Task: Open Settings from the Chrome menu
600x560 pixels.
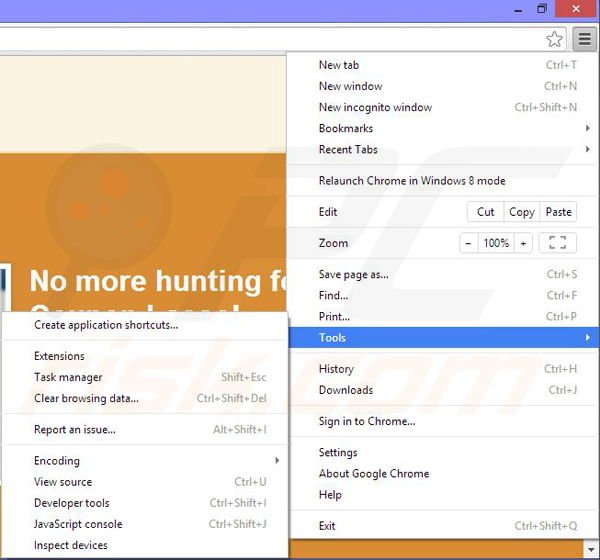Action: click(442, 452)
